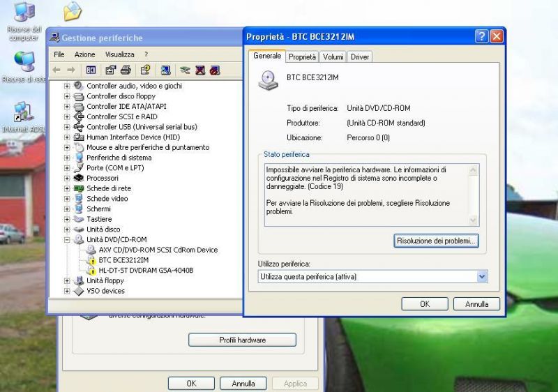The image size is (558, 392).
Task: Expand Porte (COM e LPT) node
Action: pyautogui.click(x=67, y=168)
